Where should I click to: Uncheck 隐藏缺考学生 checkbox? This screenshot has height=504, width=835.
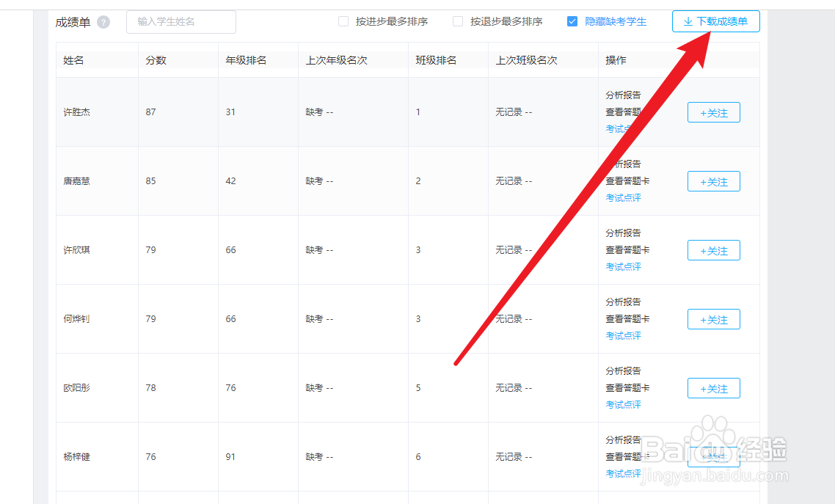click(572, 21)
